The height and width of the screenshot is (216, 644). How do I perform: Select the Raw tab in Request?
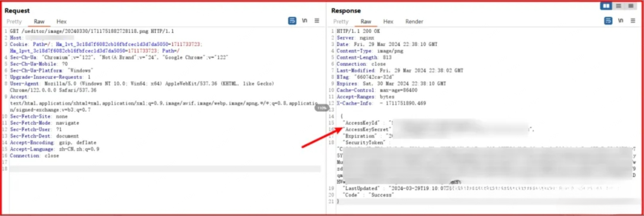pyautogui.click(x=39, y=22)
